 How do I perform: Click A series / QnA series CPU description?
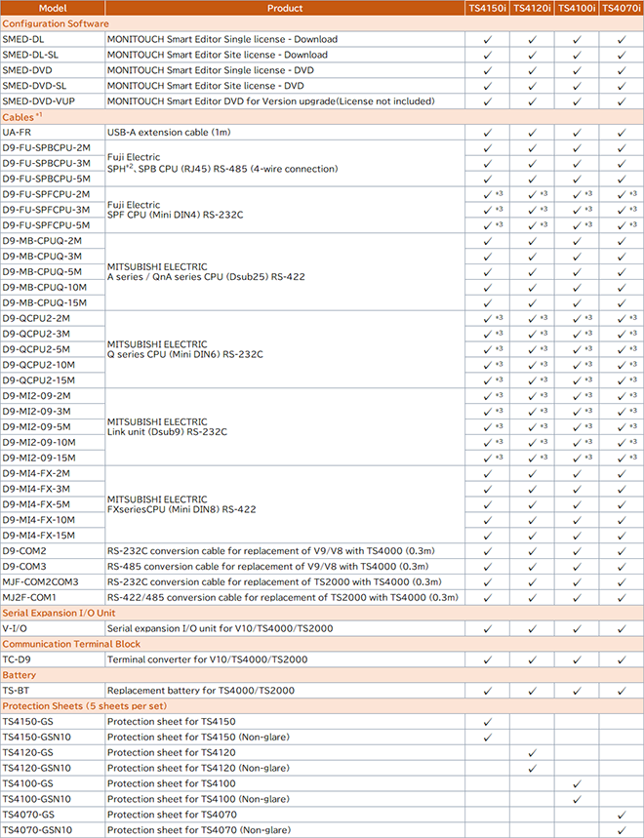[206, 271]
